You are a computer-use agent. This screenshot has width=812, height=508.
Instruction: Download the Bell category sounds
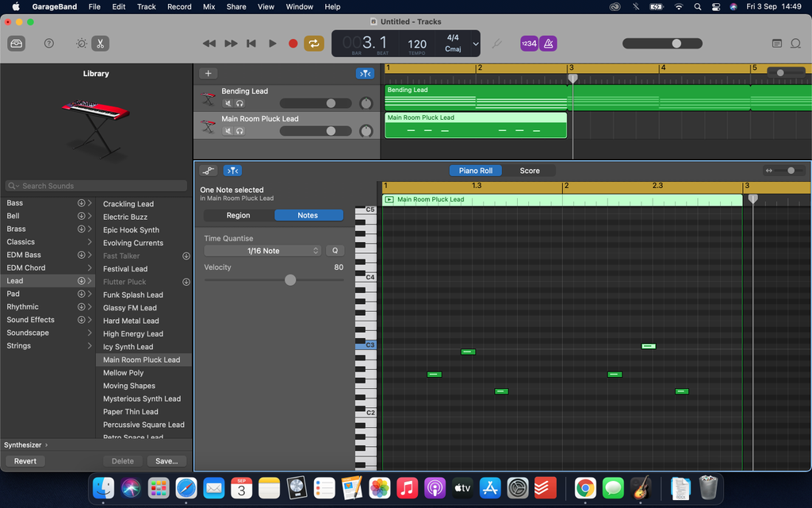82,216
